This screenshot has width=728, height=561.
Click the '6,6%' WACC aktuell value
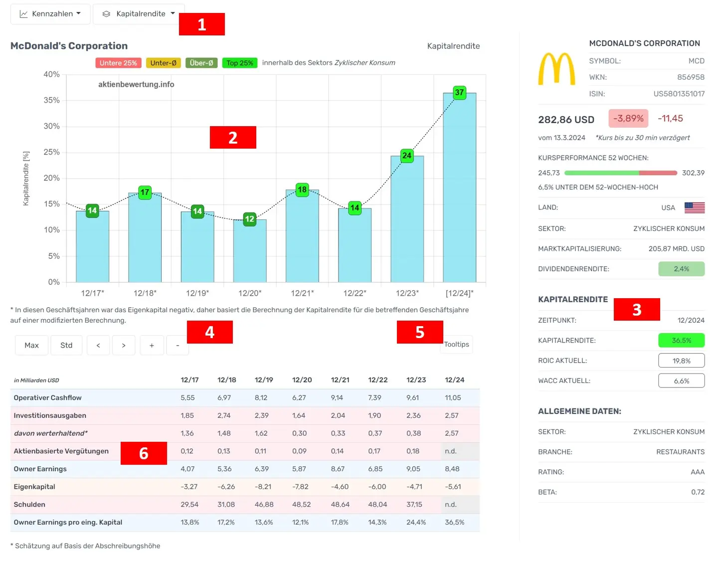point(681,380)
